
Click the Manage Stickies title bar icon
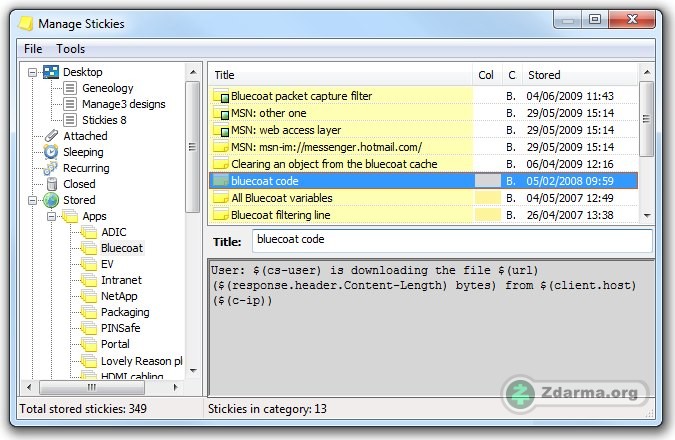pos(26,23)
